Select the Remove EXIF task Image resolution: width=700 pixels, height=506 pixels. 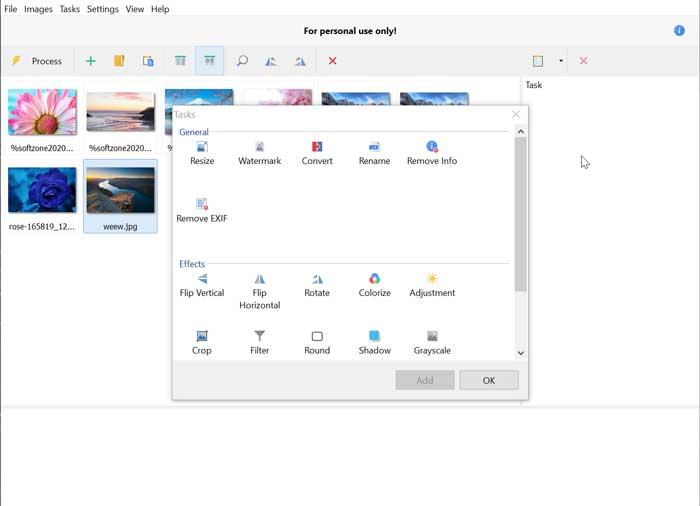coord(202,210)
